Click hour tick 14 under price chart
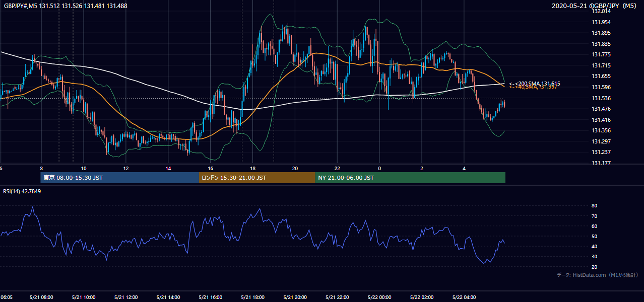Screen dimensions: 644x302 click(x=168, y=169)
